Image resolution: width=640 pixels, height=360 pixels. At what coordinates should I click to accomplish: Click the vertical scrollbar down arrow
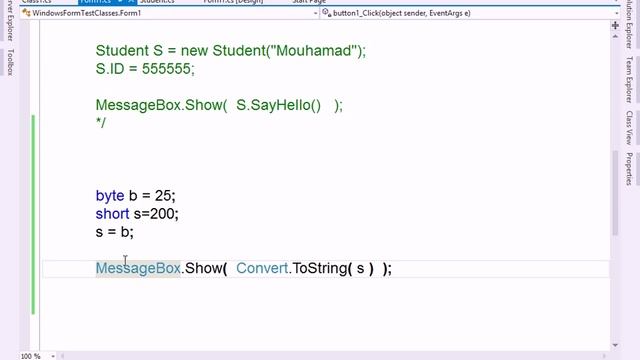pyautogui.click(x=615, y=345)
